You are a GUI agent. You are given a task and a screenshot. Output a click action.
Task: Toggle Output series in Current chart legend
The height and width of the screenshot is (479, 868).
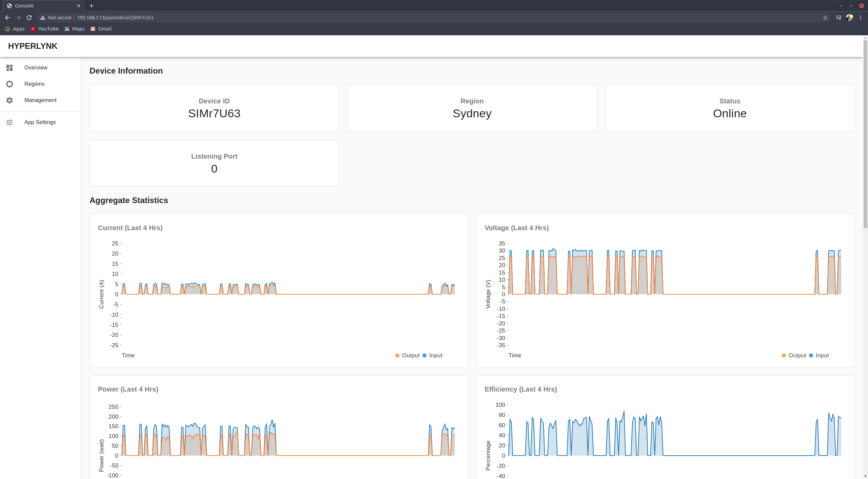pyautogui.click(x=408, y=355)
